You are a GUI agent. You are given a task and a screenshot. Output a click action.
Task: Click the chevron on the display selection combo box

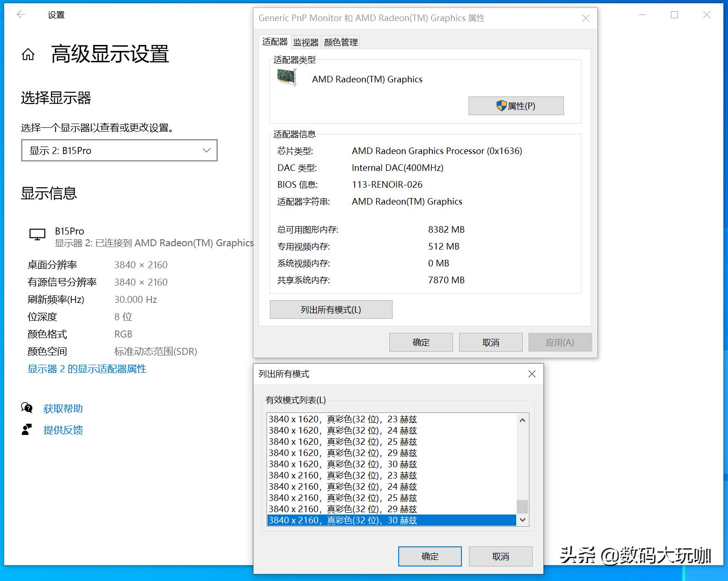206,150
